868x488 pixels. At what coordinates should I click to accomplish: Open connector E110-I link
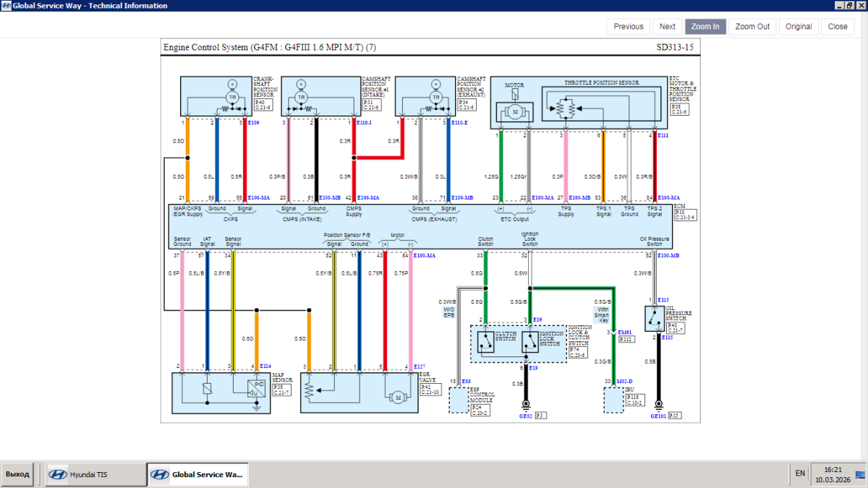365,123
